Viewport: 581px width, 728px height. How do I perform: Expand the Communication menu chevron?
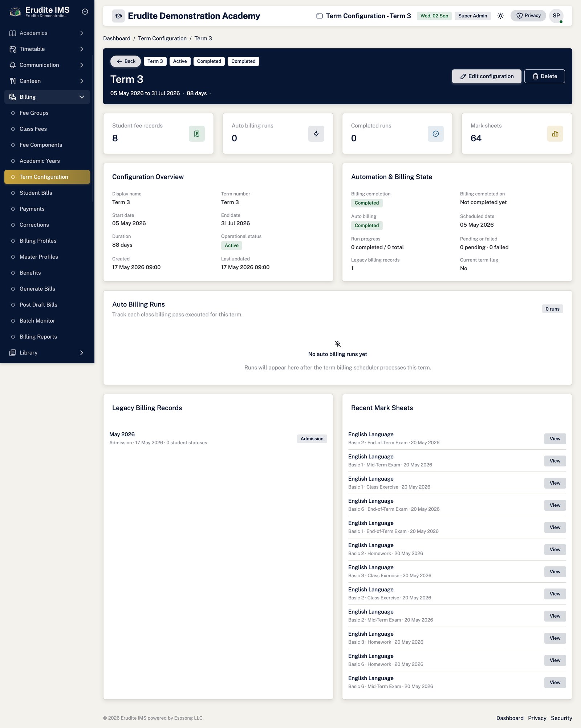click(82, 65)
